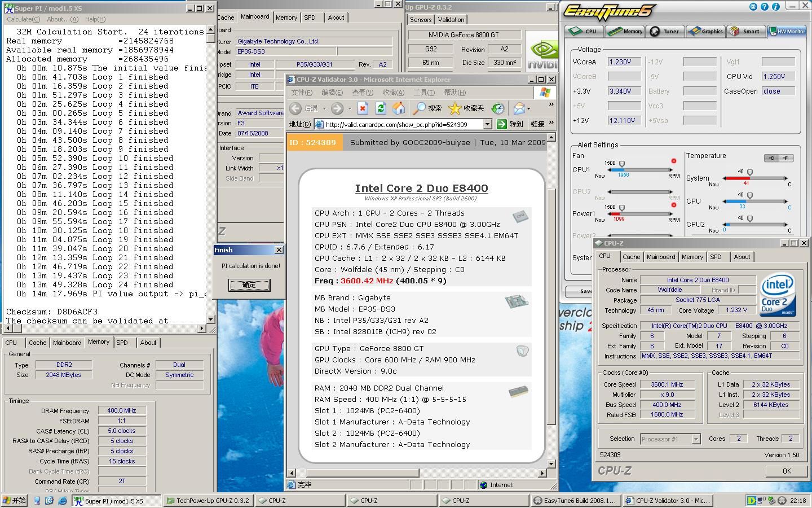Viewport: 812px width, 508px height.
Task: Open About tab in Mainboard CPU-Z window
Action: point(336,17)
